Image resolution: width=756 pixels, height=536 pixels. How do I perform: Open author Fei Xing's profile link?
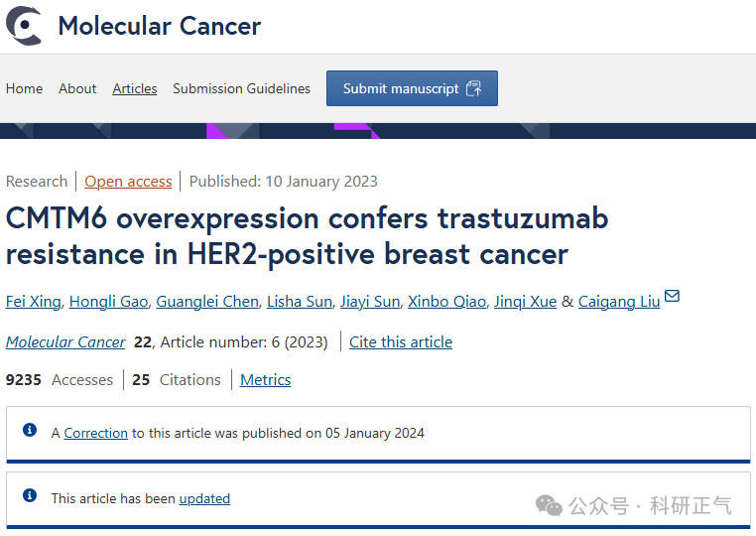click(x=34, y=302)
